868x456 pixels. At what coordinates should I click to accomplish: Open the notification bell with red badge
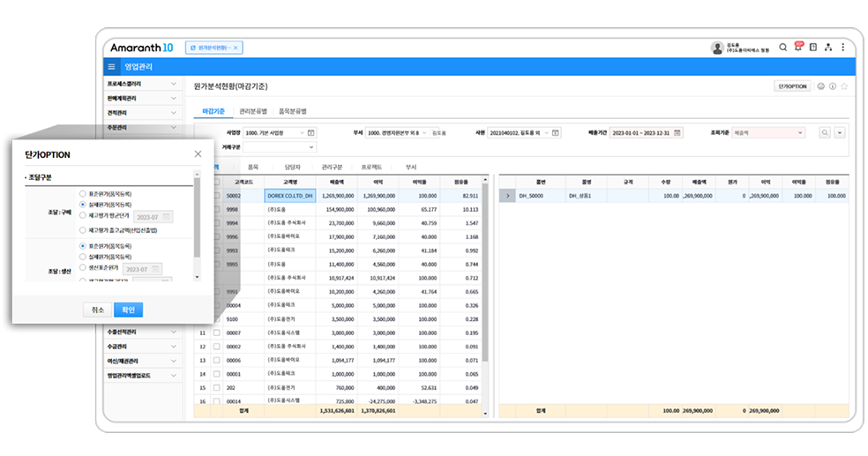click(797, 47)
